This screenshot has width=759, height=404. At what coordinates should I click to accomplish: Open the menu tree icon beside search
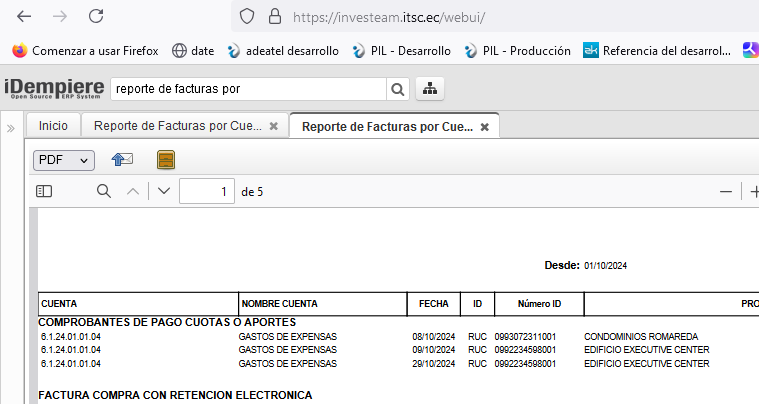click(x=430, y=89)
